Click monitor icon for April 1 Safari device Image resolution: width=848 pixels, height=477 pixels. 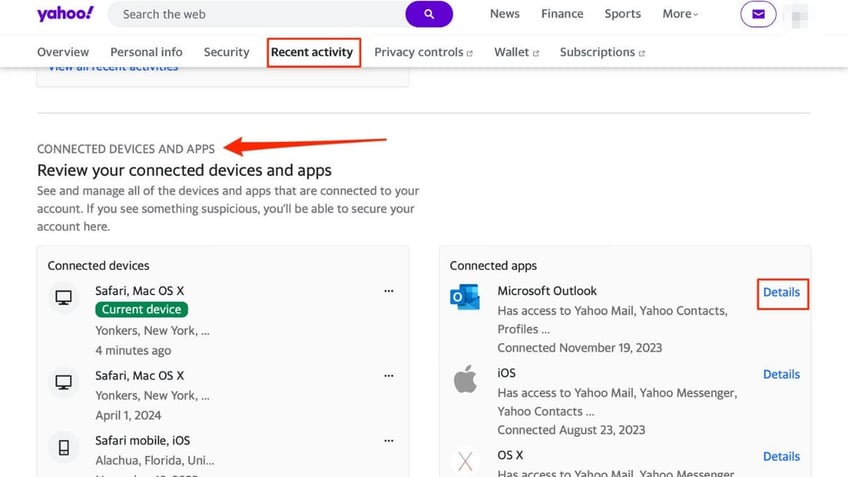(x=64, y=382)
